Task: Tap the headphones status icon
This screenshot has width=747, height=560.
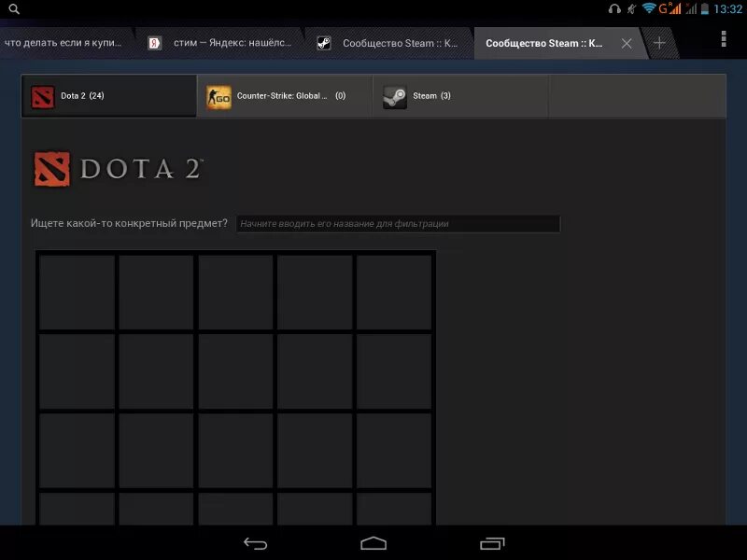Action: (614, 8)
